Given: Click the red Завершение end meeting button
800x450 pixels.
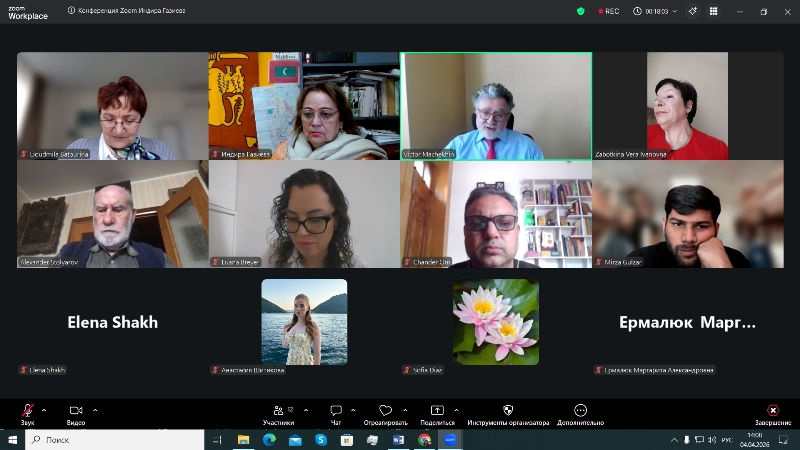Looking at the screenshot, I should point(772,411).
